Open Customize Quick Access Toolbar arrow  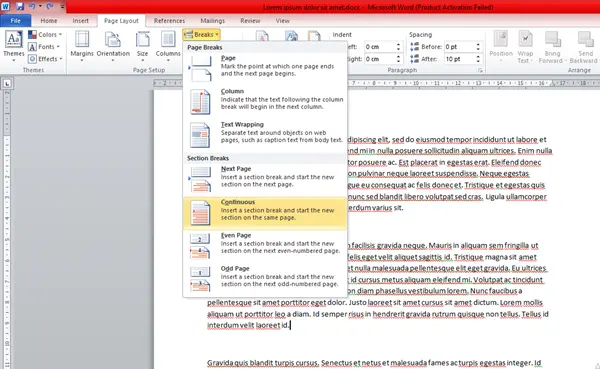tap(62, 7)
